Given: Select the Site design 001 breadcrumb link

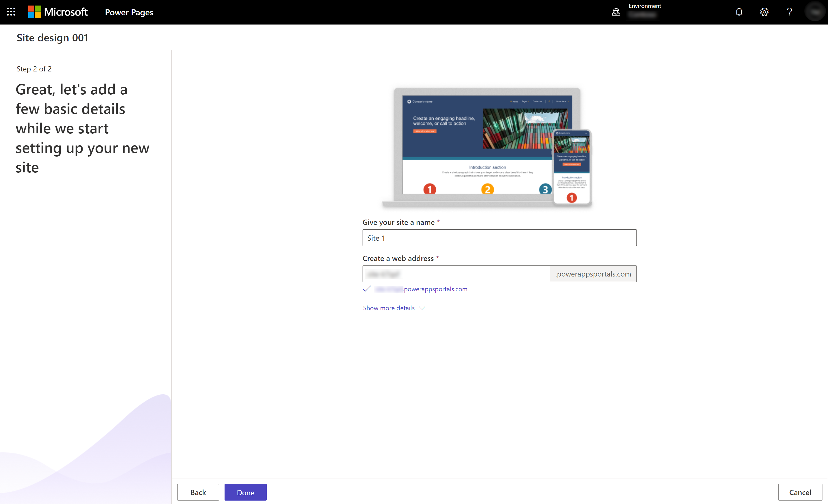Looking at the screenshot, I should (53, 37).
